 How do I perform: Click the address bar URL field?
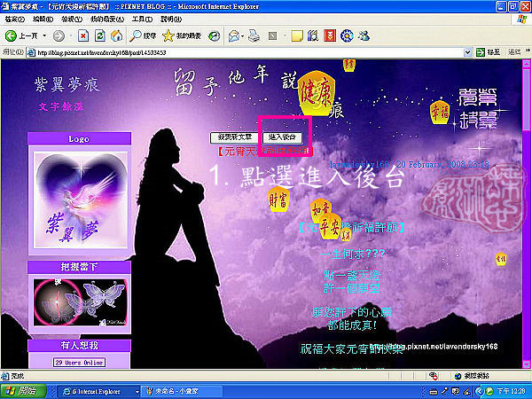[x=249, y=52]
